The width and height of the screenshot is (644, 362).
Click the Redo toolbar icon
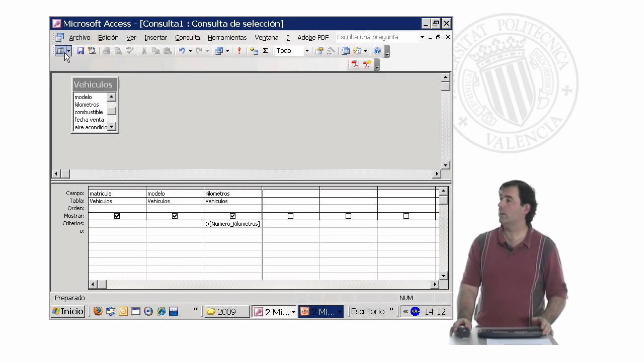click(199, 51)
